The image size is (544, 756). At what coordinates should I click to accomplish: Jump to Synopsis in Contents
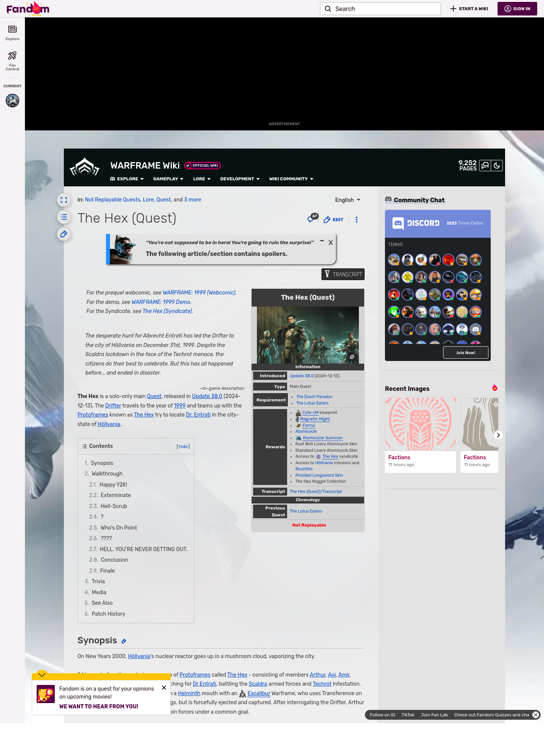[102, 463]
